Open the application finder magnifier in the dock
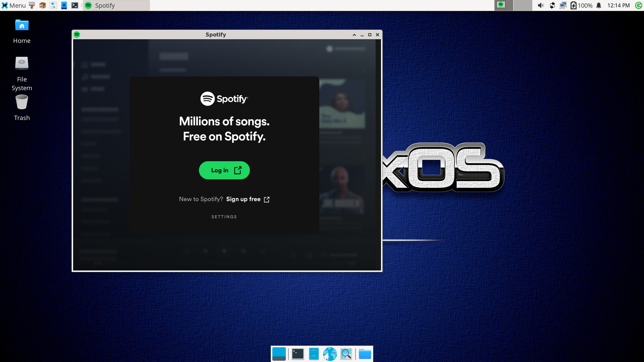Screen dimensions: 644x362 [346, 354]
